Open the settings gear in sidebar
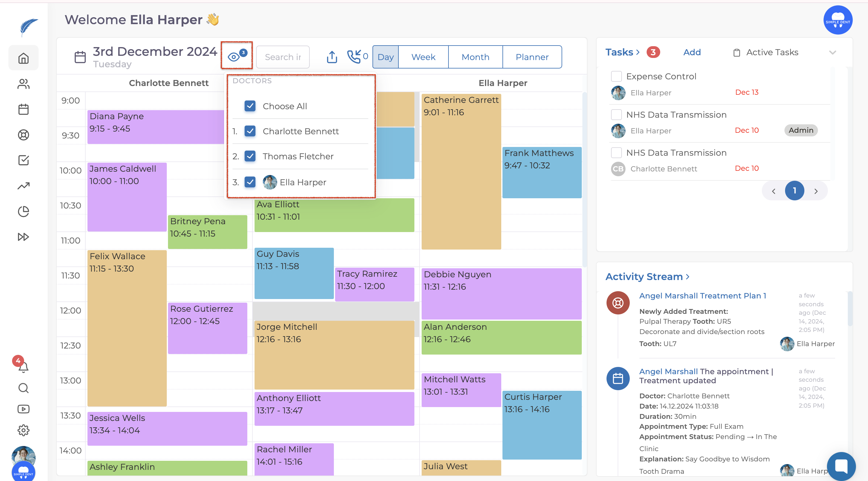The image size is (868, 481). point(23,430)
